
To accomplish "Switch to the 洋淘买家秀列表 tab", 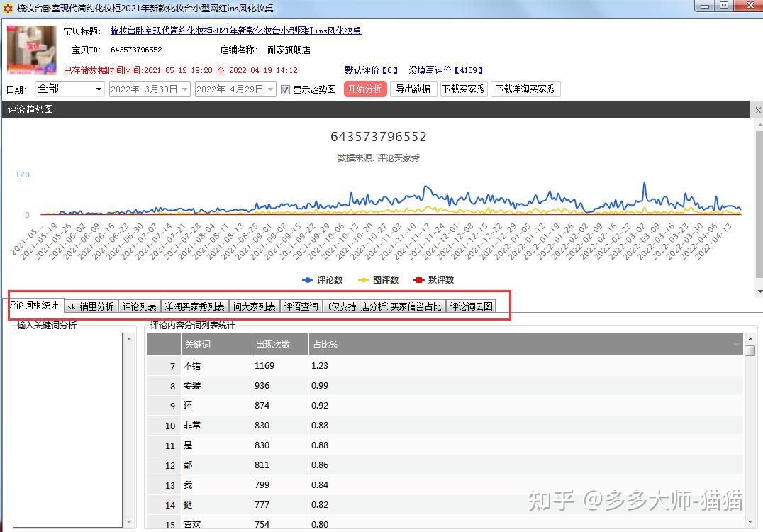I will click(x=194, y=306).
